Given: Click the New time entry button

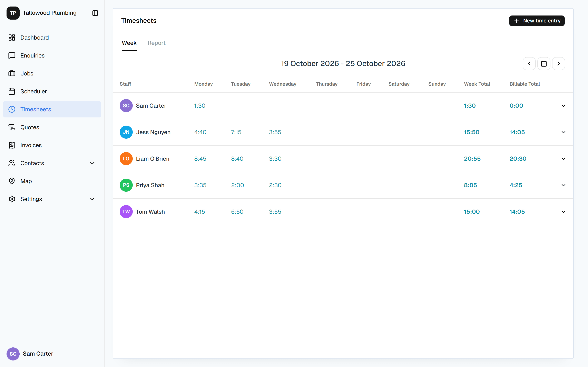Looking at the screenshot, I should tap(537, 21).
